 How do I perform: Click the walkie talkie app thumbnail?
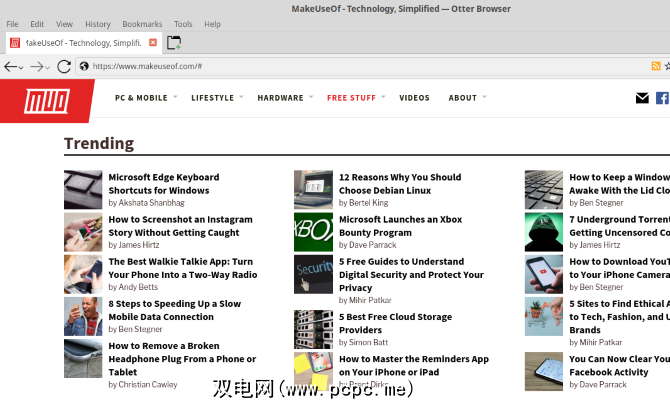[83, 274]
